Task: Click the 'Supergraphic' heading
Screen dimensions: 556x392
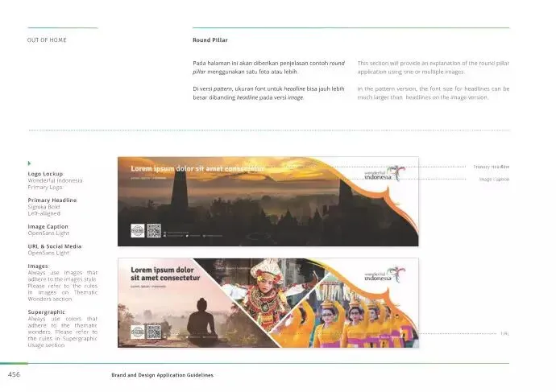Action: click(47, 312)
